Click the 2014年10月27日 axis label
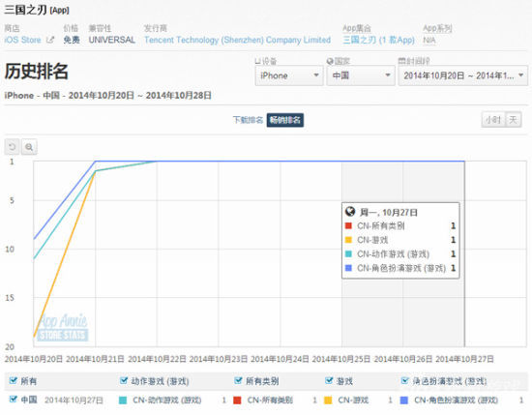 click(x=465, y=359)
